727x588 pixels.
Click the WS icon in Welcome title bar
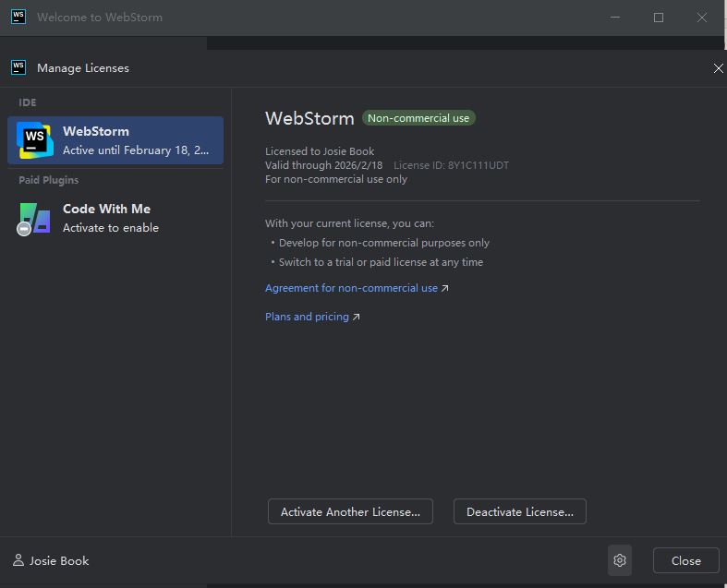18,18
